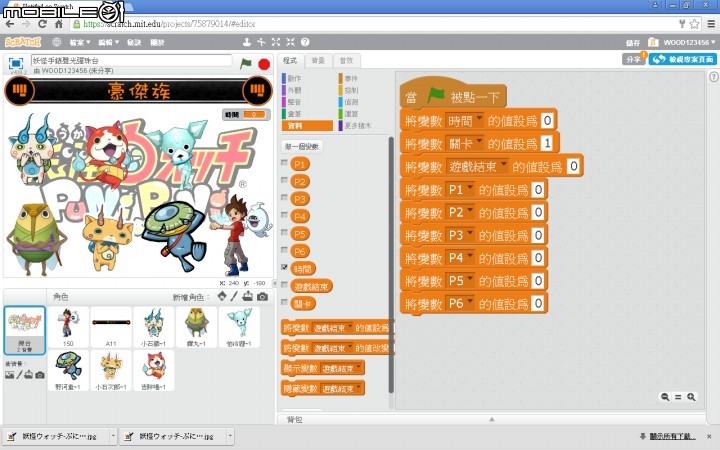Viewport: 720px width, 450px height.
Task: Select the 小石獅-1 sprite thumbnail
Action: (x=153, y=327)
